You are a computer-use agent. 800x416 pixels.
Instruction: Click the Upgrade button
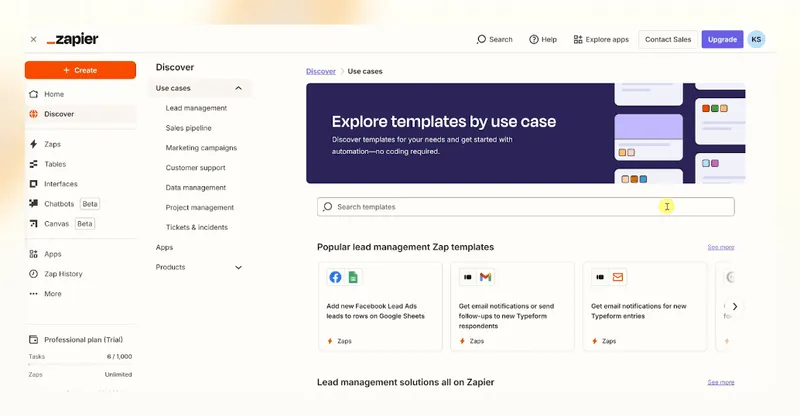[722, 39]
